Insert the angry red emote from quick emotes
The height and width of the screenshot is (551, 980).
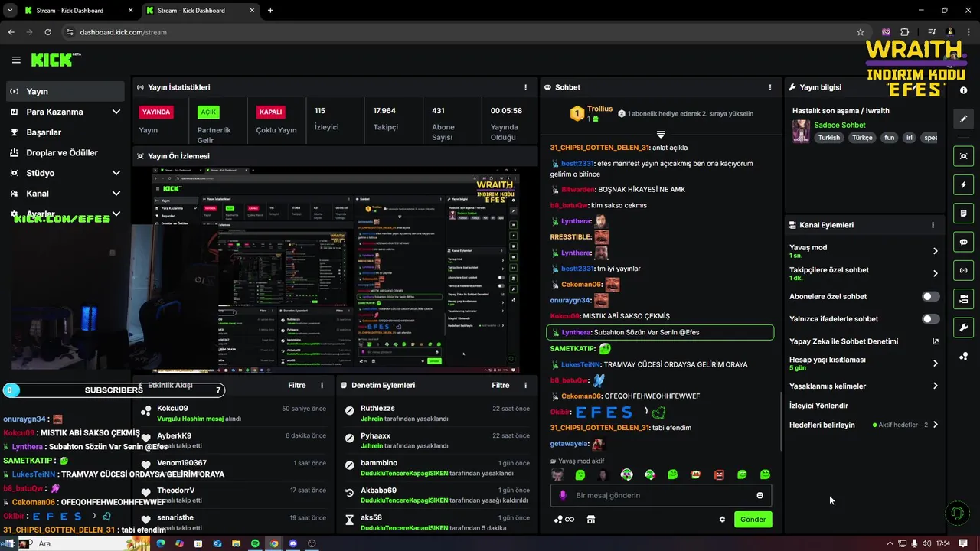tap(719, 474)
